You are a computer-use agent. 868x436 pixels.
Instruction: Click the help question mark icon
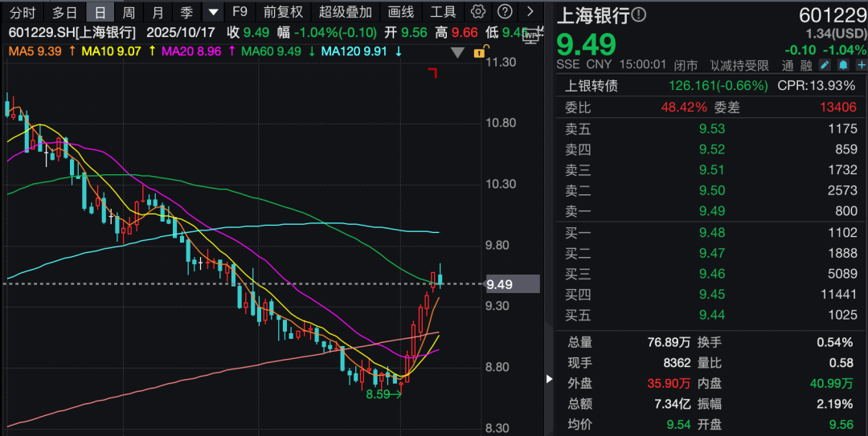[504, 12]
